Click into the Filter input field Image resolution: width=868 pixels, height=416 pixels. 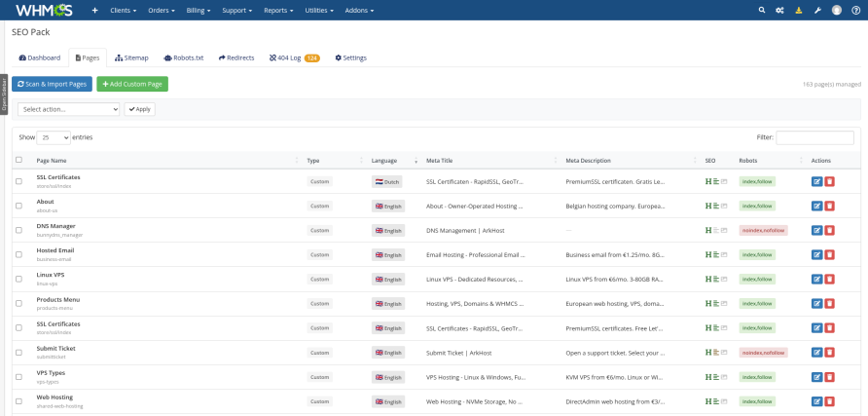pos(814,137)
